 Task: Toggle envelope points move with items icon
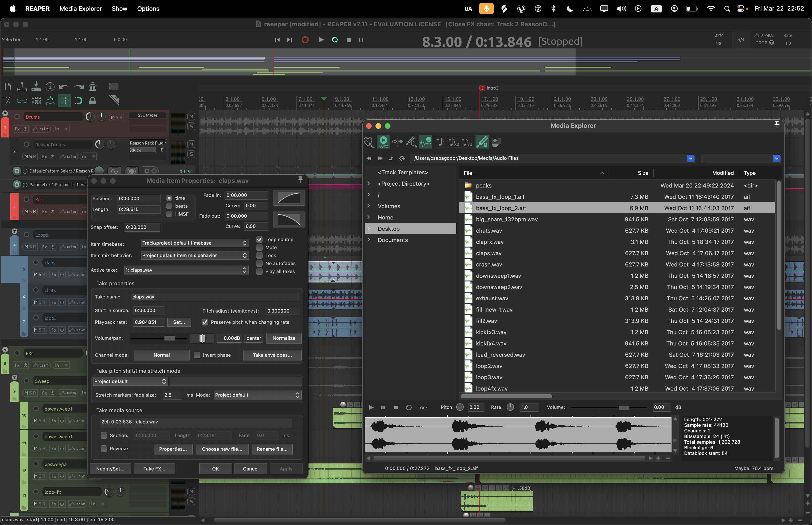pos(50,101)
